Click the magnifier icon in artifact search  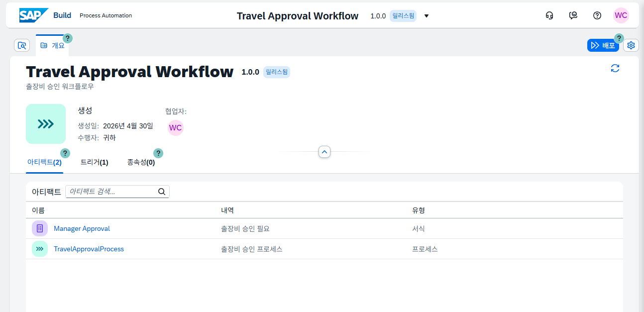tap(162, 192)
